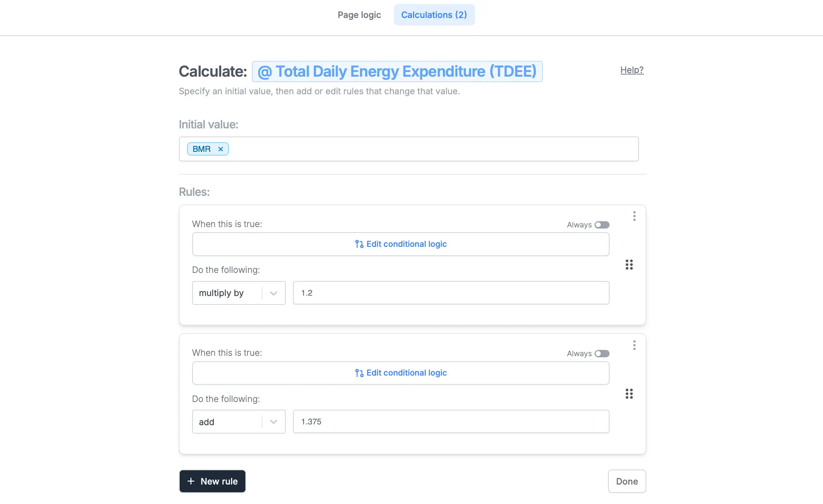
Task: Click the Total Daily Energy Expenditure variable
Action: pos(397,72)
